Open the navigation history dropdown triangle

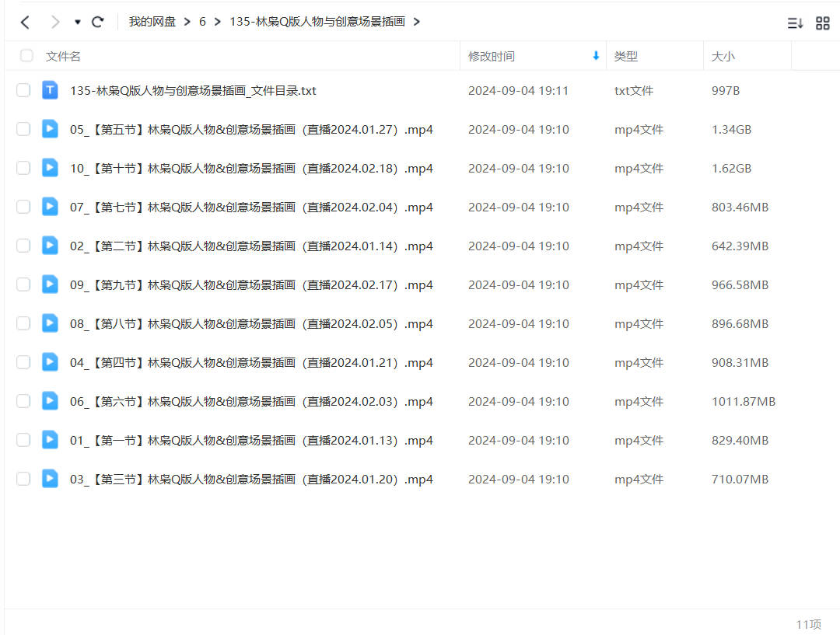[x=78, y=22]
